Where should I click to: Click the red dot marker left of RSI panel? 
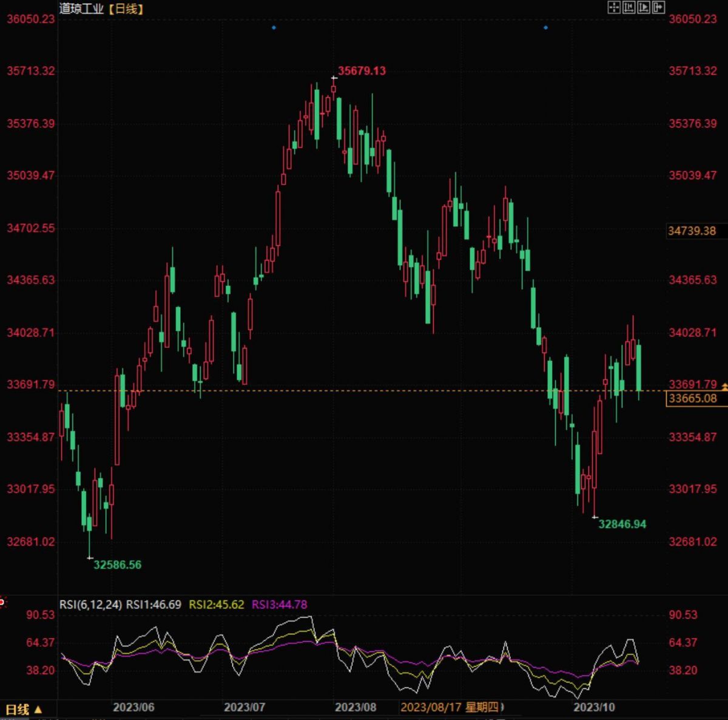2,602
